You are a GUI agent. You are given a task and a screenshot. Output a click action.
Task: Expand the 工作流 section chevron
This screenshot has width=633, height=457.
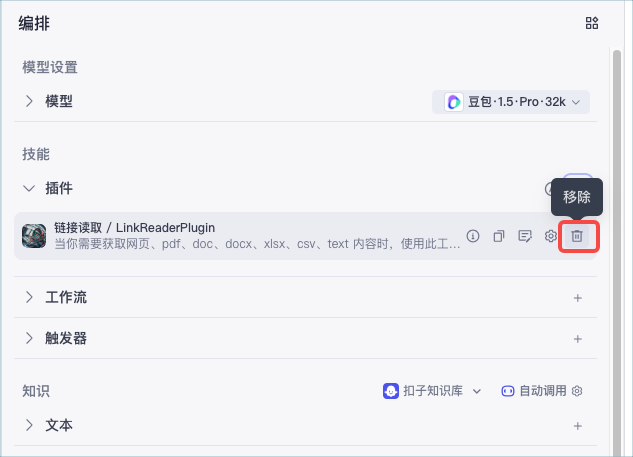tap(29, 297)
